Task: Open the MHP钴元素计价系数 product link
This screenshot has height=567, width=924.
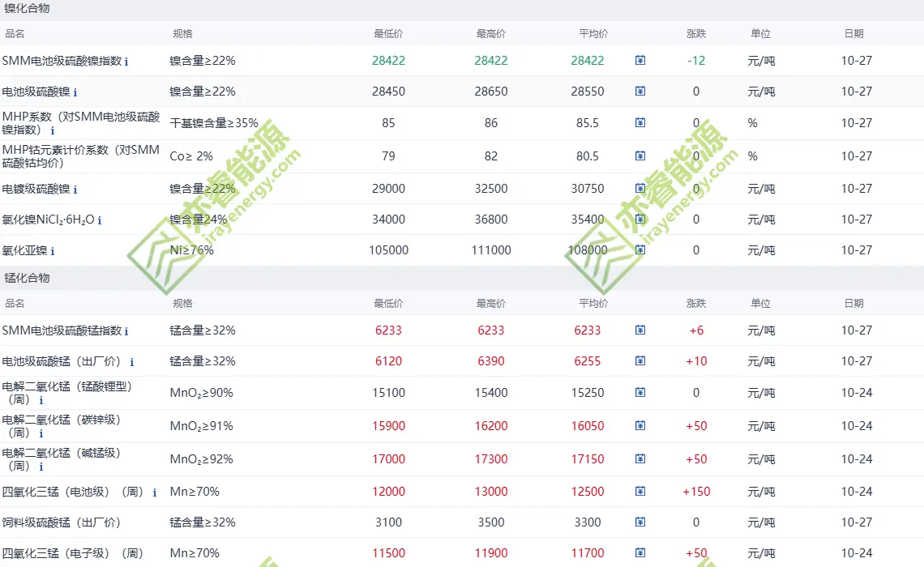Action: pos(80,156)
